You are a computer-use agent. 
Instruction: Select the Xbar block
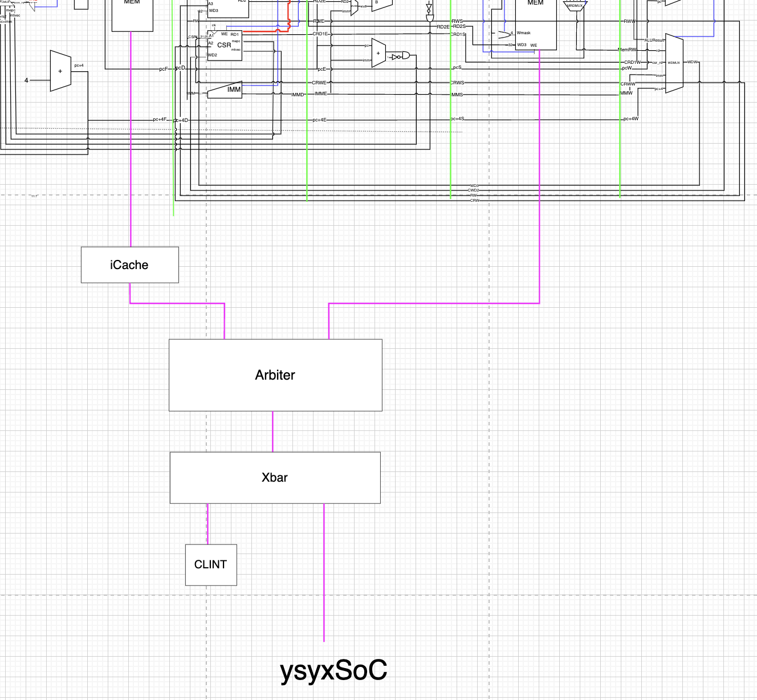coord(275,478)
